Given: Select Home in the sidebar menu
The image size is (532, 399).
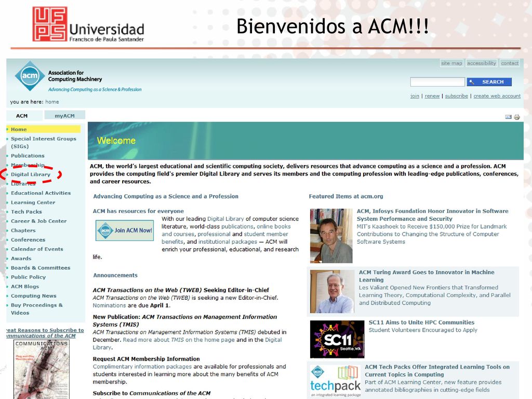Looking at the screenshot, I should (x=44, y=129).
